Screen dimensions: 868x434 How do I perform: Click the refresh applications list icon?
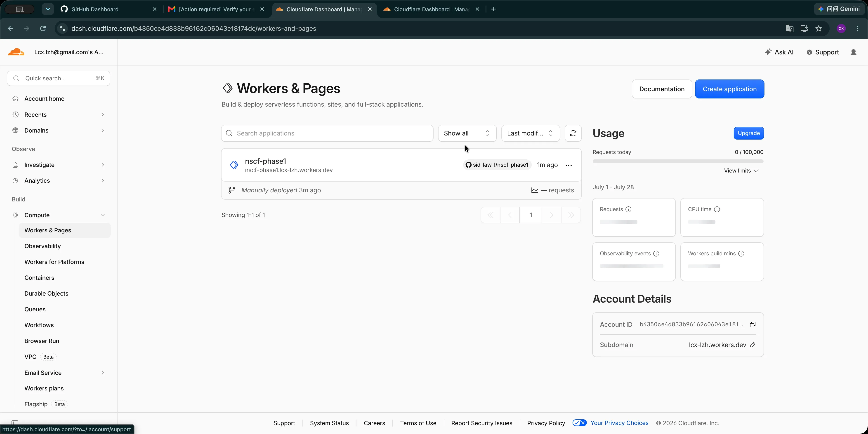(x=573, y=133)
